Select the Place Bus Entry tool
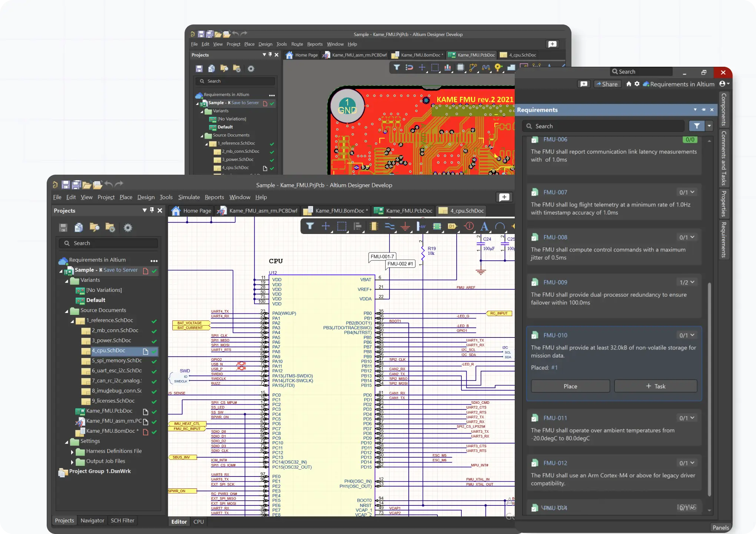Screen dimensions: 756x534 click(x=421, y=226)
